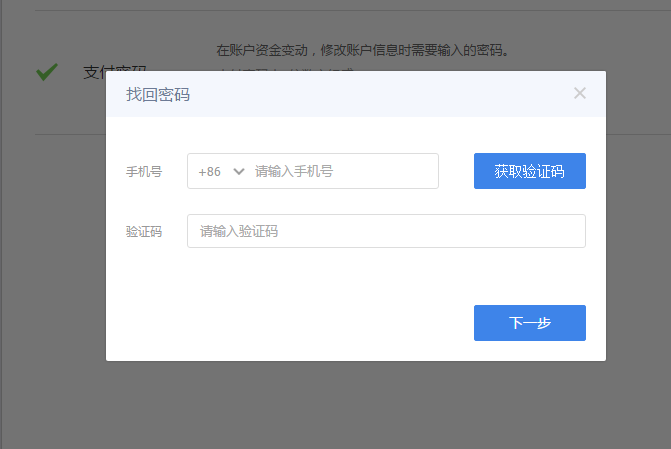Expand the country code chevron arrow

pos(238,171)
